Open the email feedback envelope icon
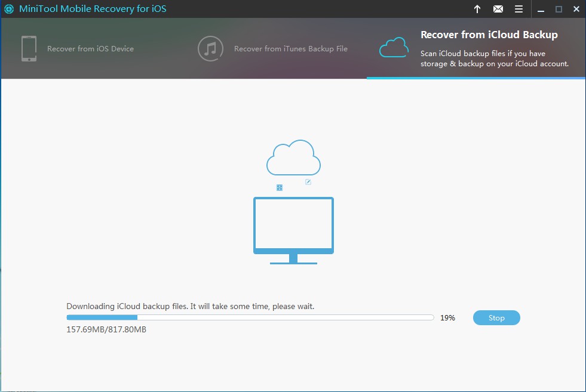This screenshot has height=392, width=586. 498,9
